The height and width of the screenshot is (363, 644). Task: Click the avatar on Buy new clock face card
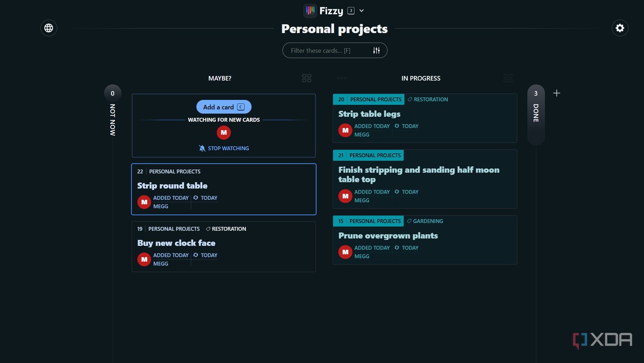(x=144, y=259)
